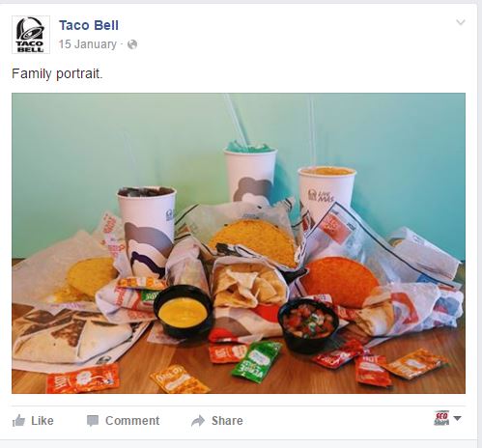Open the Taco Bell page name link
The height and width of the screenshot is (448, 482).
pyautogui.click(x=89, y=25)
